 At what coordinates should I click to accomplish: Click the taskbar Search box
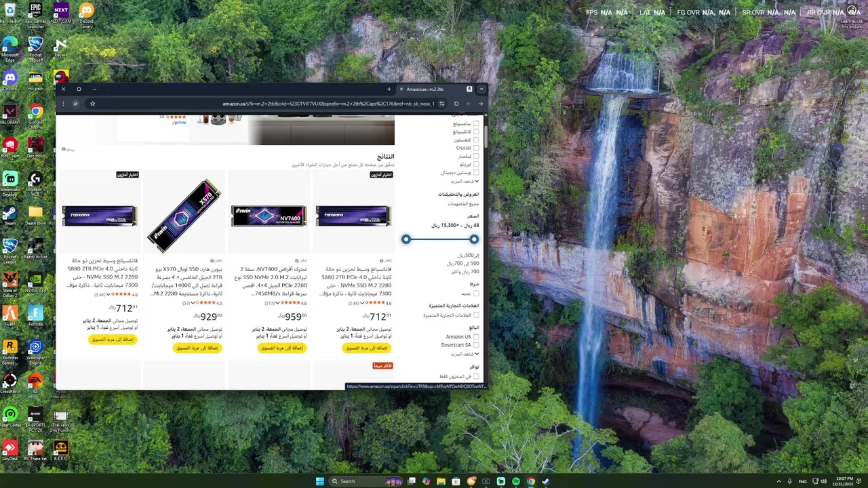364,481
